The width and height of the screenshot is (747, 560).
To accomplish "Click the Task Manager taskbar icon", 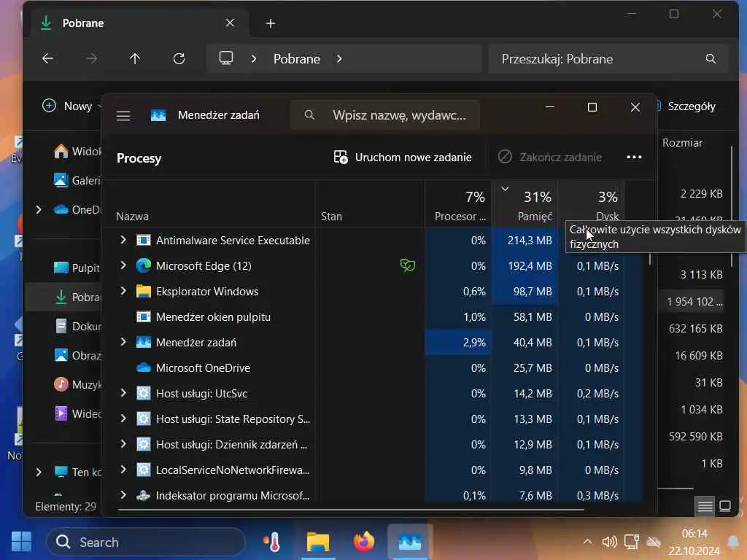I will pos(410,542).
